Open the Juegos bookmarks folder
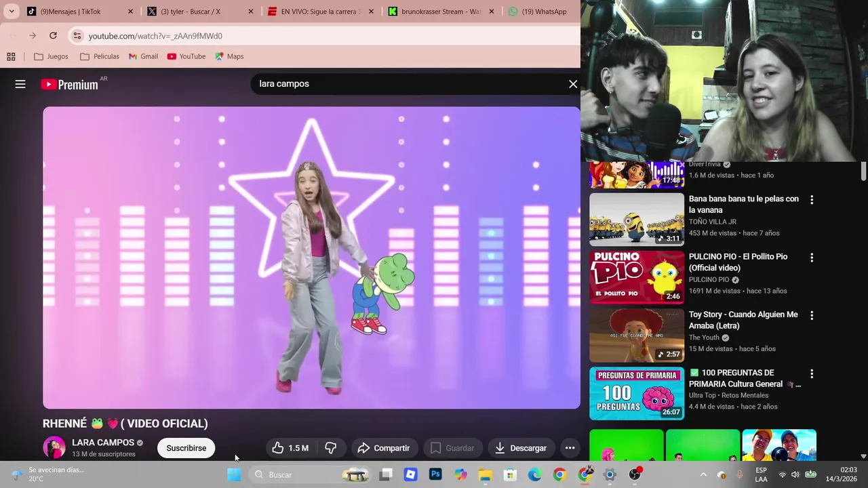Viewport: 868px width, 488px height. (x=51, y=56)
